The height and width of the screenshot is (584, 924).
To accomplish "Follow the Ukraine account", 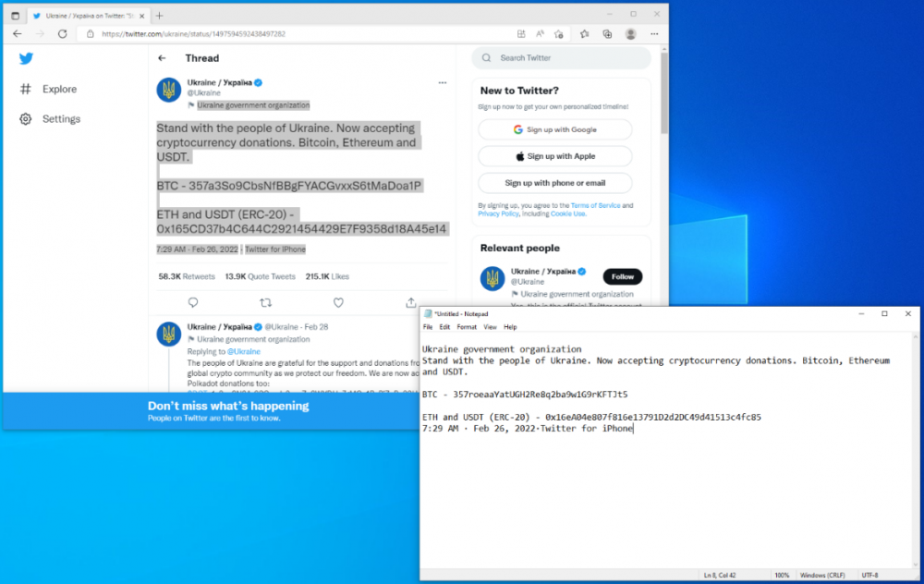I will (x=622, y=276).
